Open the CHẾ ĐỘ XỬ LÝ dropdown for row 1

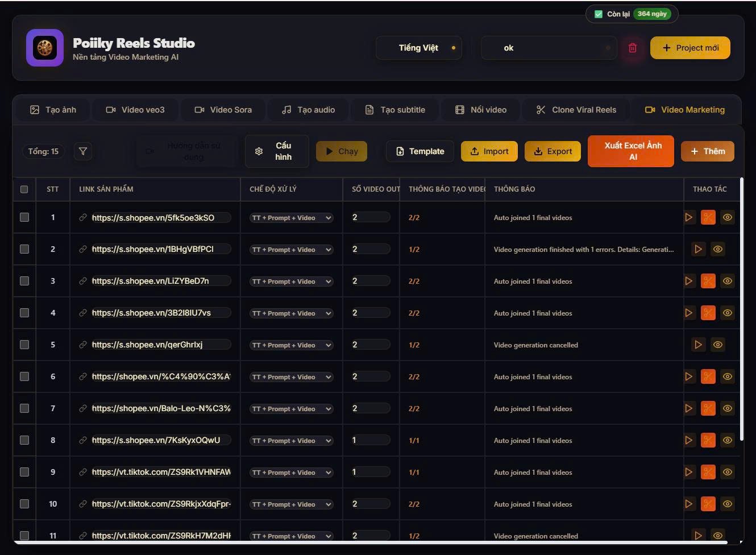(290, 217)
